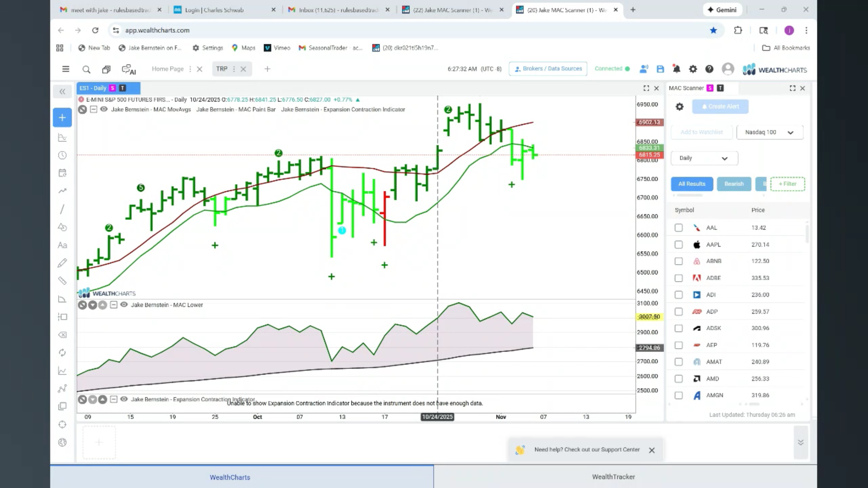Check the AAPL symbol checkbox

[x=679, y=244]
